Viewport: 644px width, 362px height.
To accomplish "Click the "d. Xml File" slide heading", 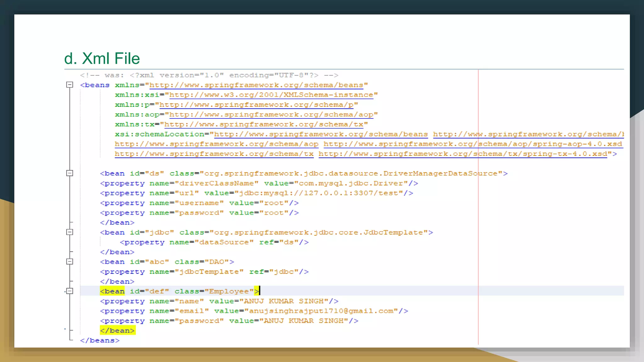I will [x=102, y=58].
